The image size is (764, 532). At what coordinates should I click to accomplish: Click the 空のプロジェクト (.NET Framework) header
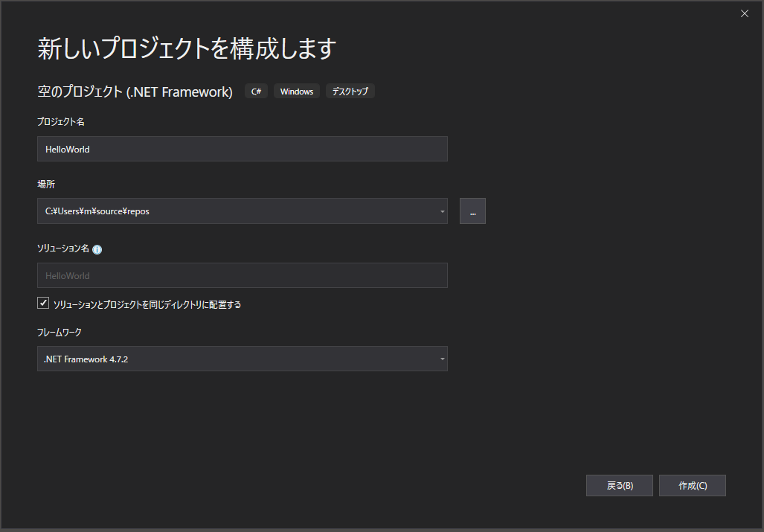tap(134, 90)
